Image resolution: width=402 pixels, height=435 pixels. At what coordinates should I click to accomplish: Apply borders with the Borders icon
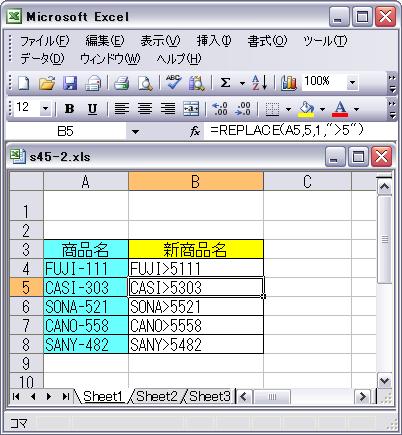click(272, 109)
